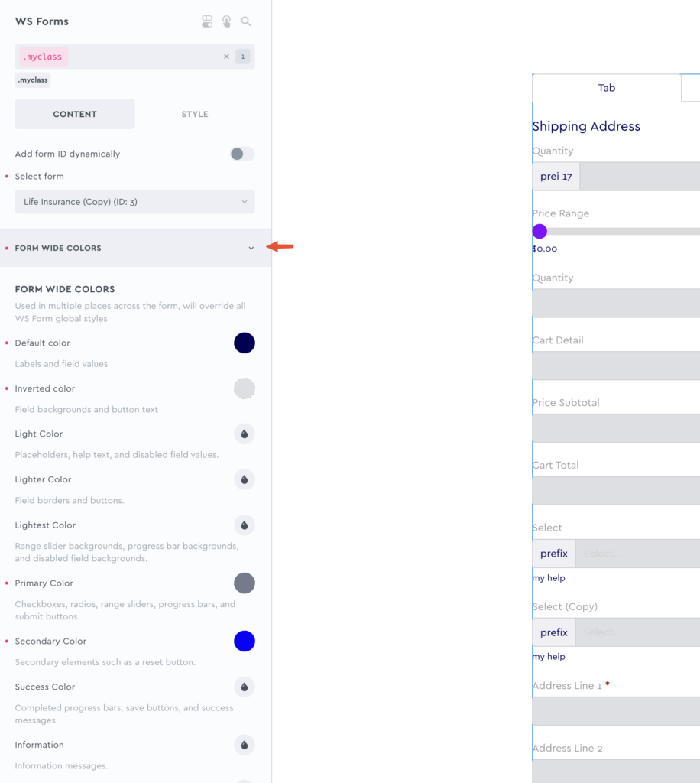The image size is (700, 783).
Task: Switch to the Style tab
Action: (195, 114)
